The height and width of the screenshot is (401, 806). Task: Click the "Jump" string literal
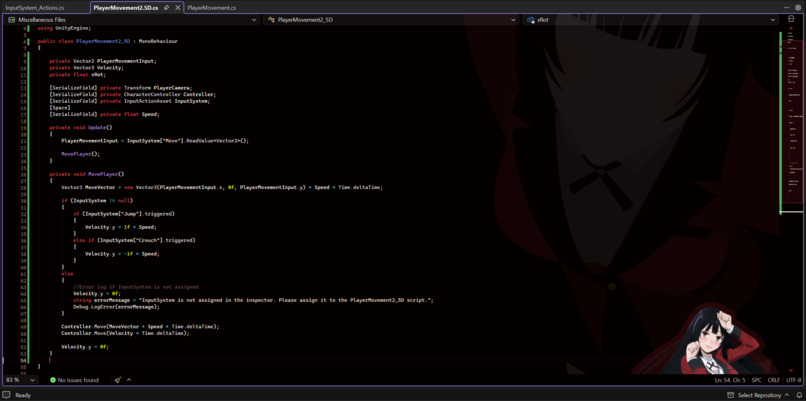pyautogui.click(x=131, y=213)
